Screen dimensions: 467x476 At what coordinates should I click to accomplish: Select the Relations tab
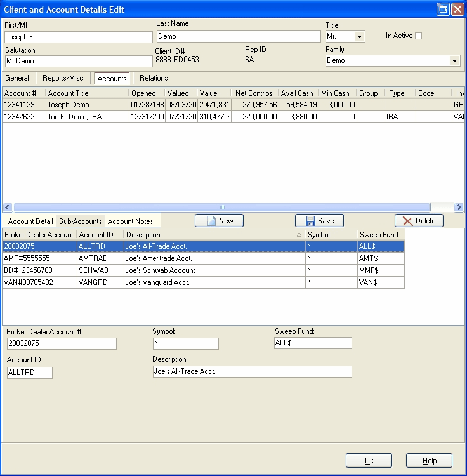coord(154,78)
